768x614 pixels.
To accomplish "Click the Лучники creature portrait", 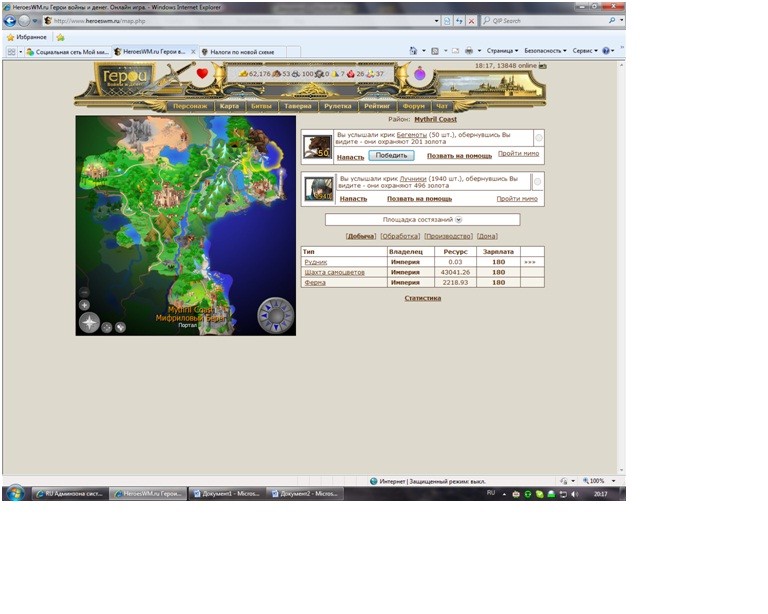I will point(318,189).
